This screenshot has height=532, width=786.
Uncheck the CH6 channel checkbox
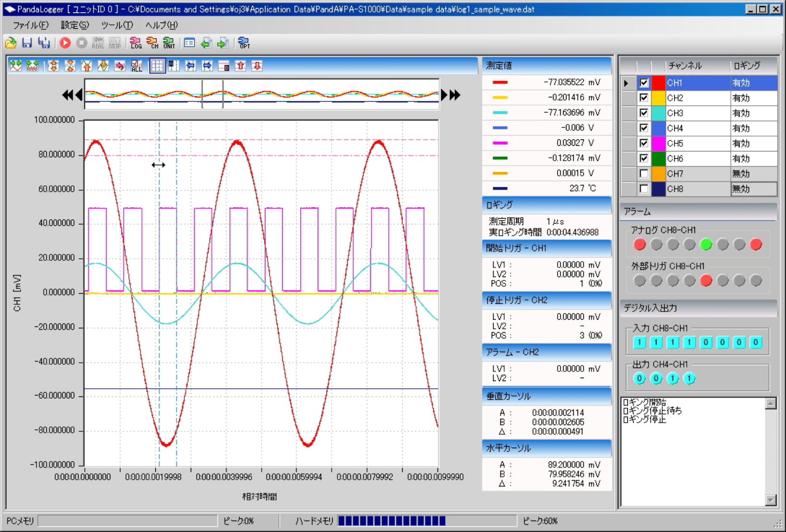tap(644, 158)
